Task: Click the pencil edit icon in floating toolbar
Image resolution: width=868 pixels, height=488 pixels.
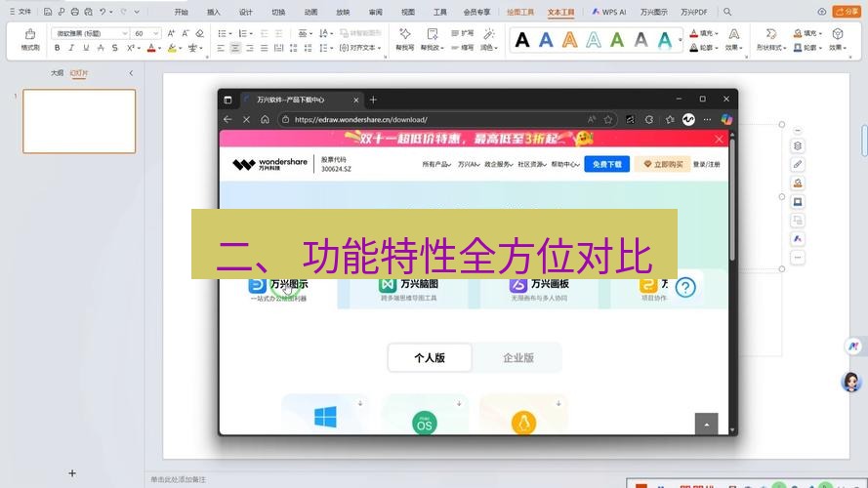Action: click(x=797, y=164)
